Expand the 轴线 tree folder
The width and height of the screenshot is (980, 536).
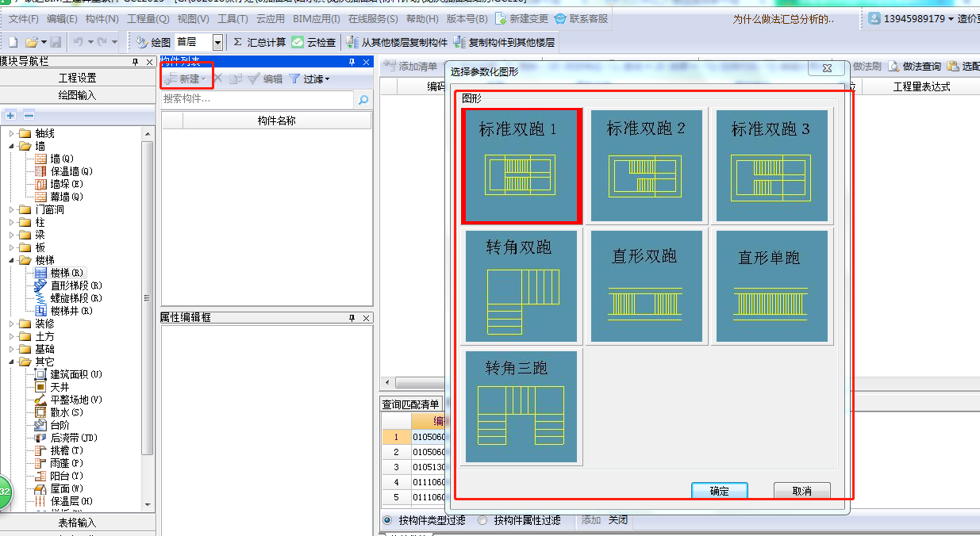[x=12, y=134]
